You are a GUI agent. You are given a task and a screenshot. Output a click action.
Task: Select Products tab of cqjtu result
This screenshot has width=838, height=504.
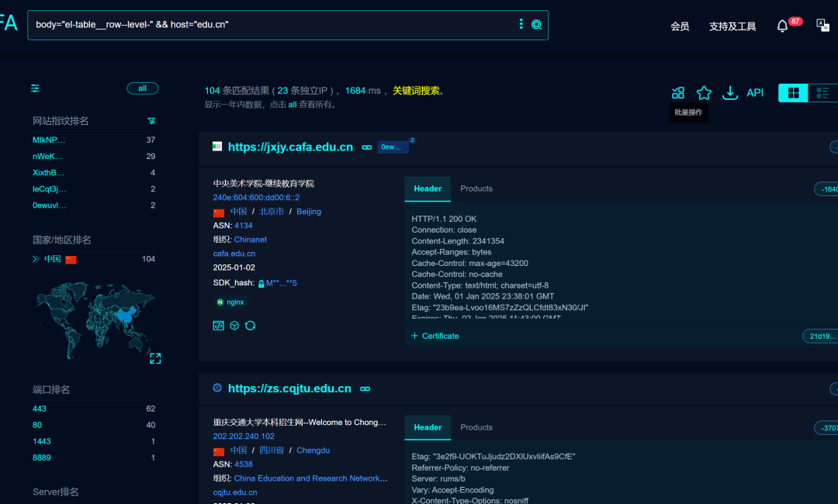tap(476, 427)
